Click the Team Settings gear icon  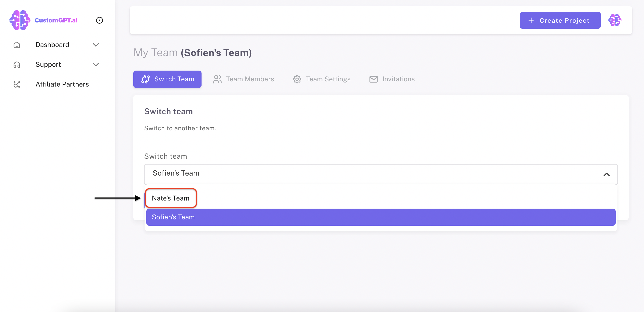297,79
